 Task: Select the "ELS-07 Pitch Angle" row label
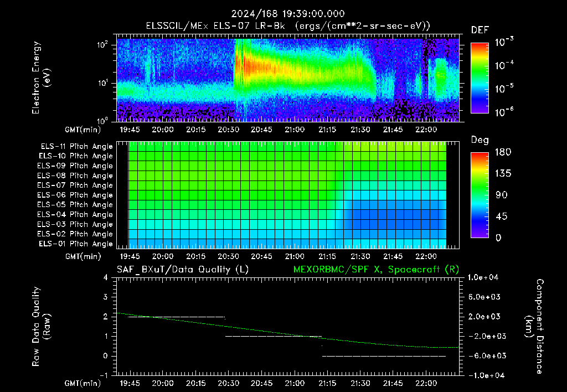[75, 185]
